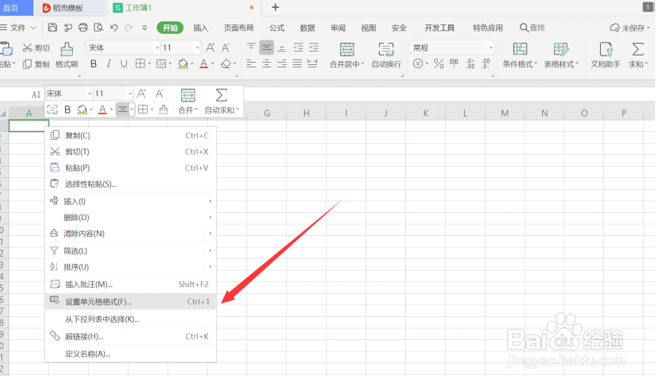This screenshot has width=661, height=383.
Task: Open a new tab with plus
Action: point(275,8)
